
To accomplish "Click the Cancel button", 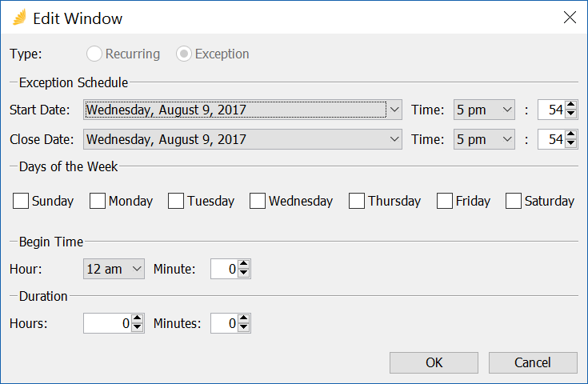I will (533, 362).
